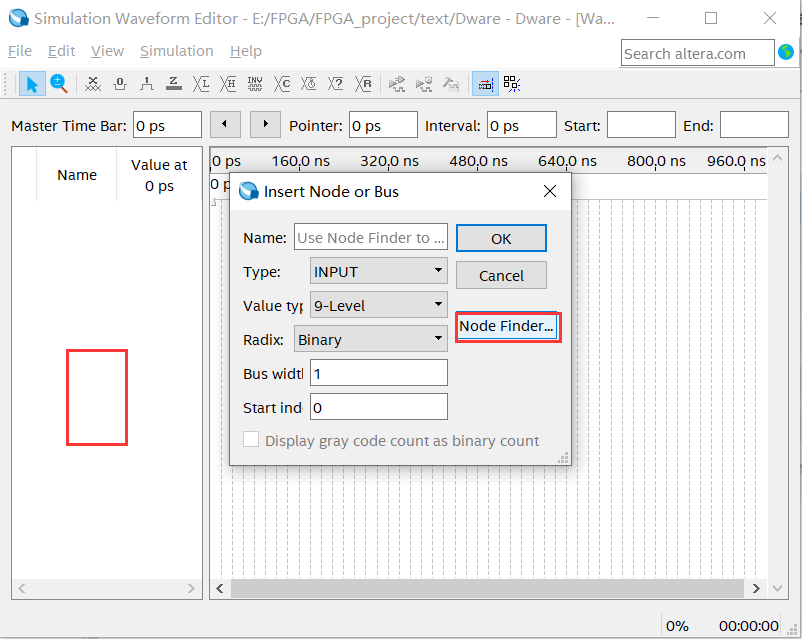Click the waveform horizontal scrollbar thumb

coord(487,589)
